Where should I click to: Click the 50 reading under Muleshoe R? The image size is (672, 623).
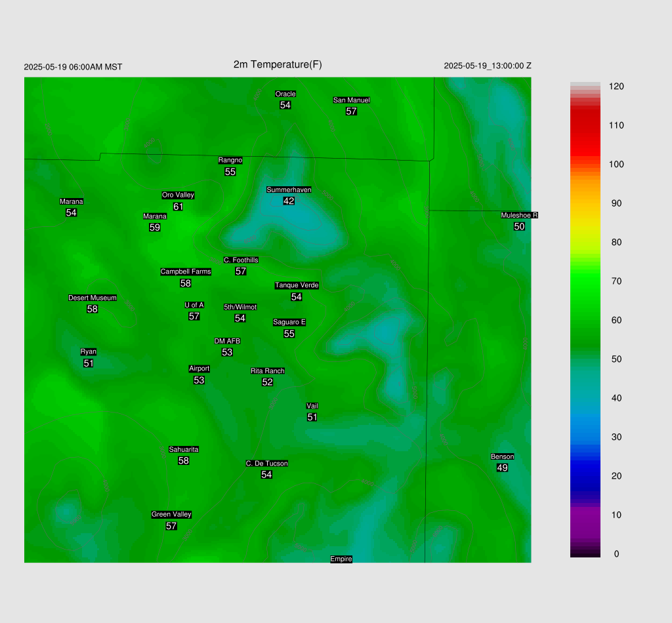pyautogui.click(x=519, y=226)
